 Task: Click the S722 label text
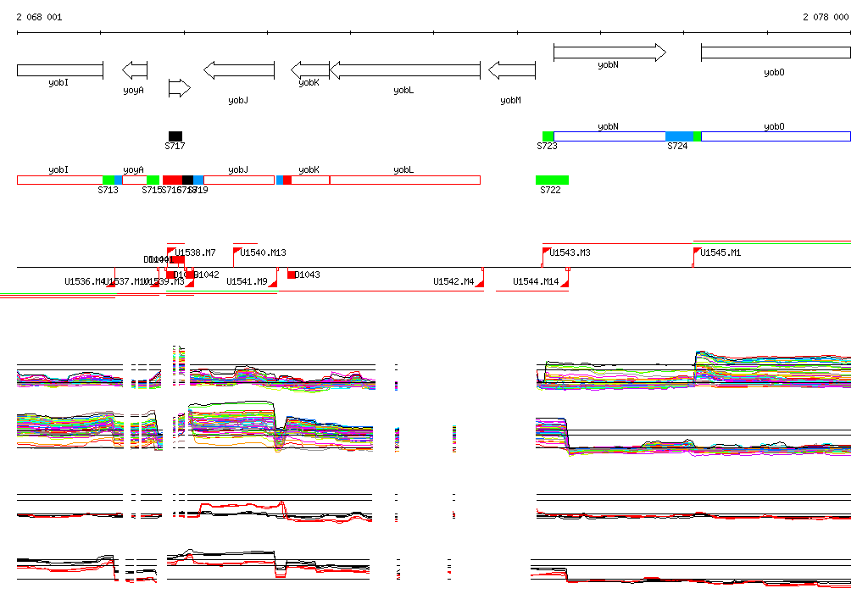(550, 190)
